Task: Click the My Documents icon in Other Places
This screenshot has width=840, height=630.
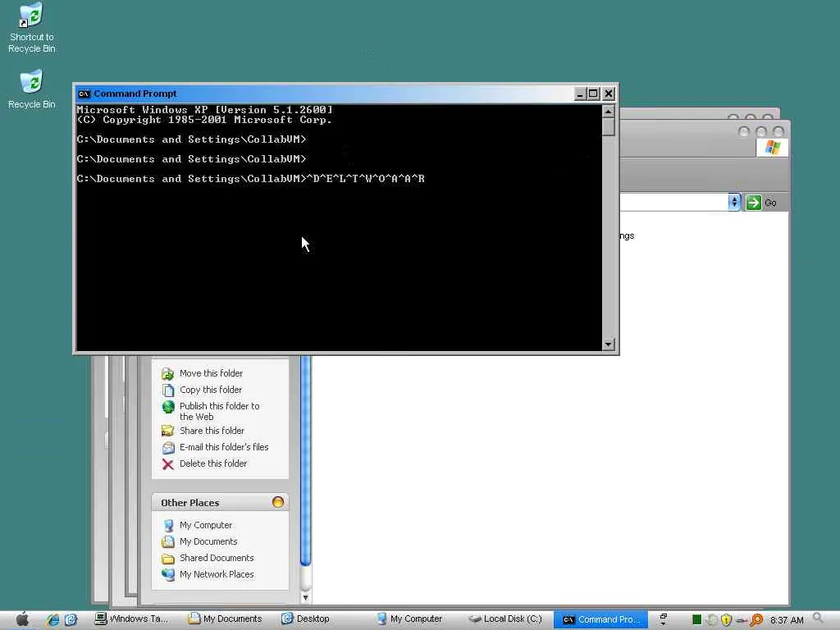Action: coord(167,542)
